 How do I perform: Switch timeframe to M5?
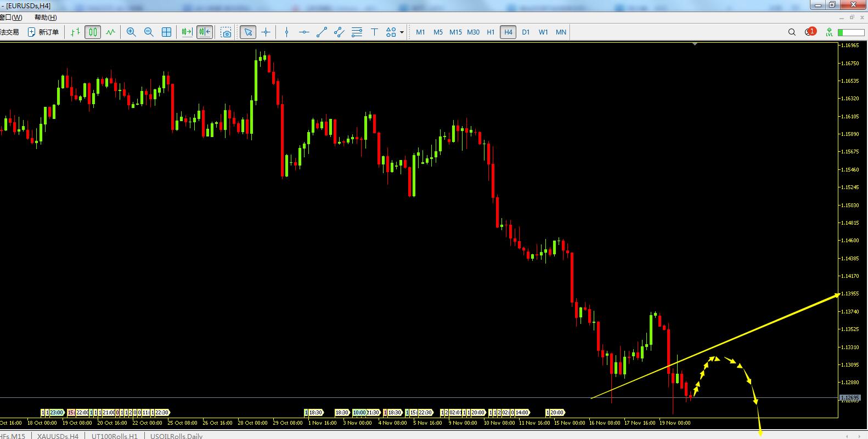[x=438, y=32]
